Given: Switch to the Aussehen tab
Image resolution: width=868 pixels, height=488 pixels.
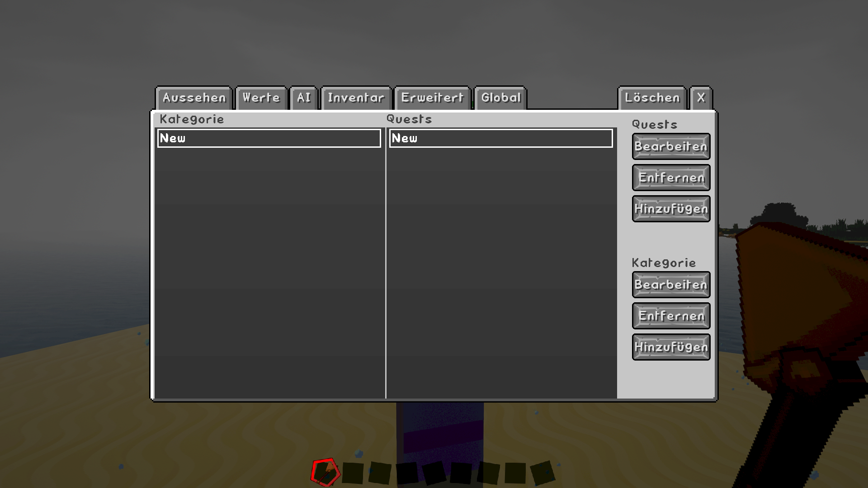Looking at the screenshot, I should 193,97.
